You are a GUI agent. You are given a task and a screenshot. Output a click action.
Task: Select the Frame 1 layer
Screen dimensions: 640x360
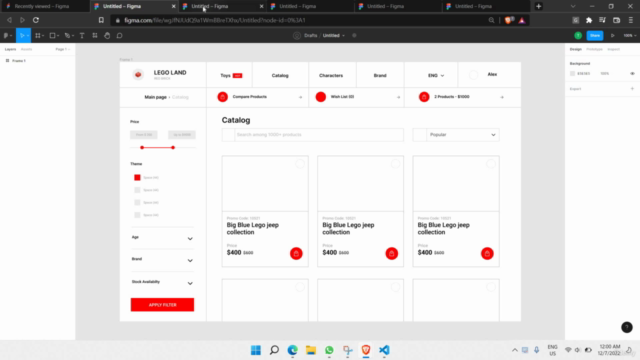pos(19,61)
